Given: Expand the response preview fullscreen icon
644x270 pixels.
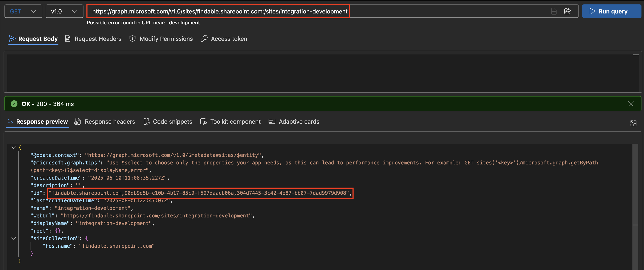Looking at the screenshot, I should coord(634,123).
